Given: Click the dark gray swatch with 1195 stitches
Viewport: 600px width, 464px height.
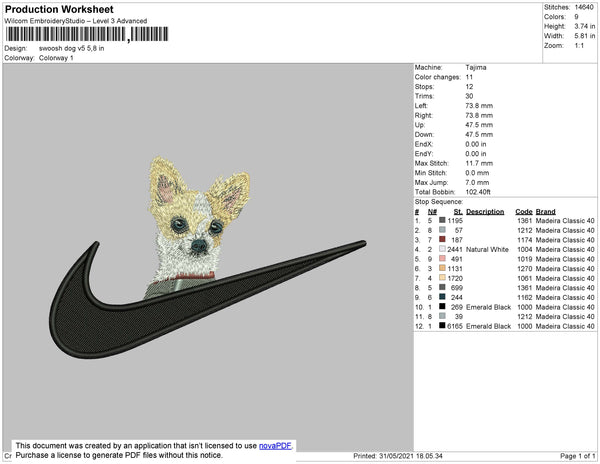Looking at the screenshot, I should 442,220.
